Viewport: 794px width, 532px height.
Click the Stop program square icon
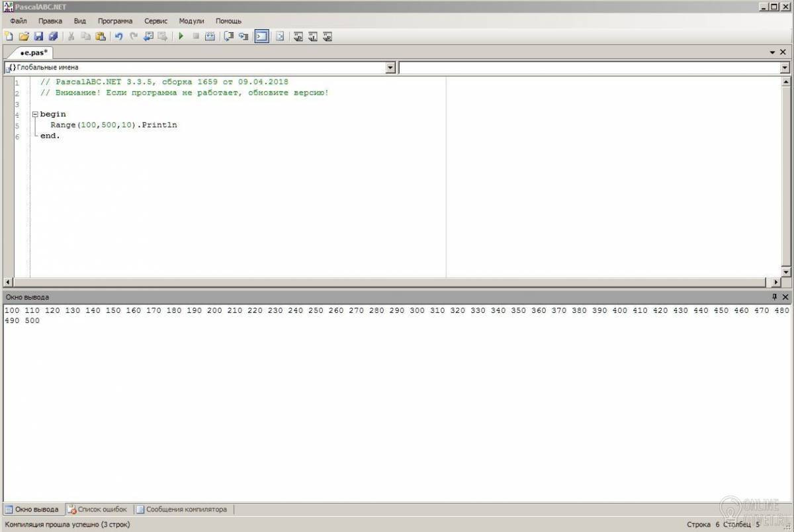tap(196, 36)
